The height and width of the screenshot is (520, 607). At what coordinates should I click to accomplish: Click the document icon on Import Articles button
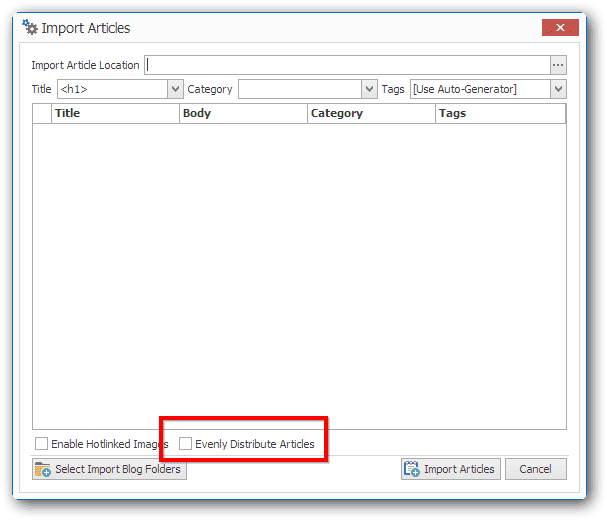[x=412, y=469]
